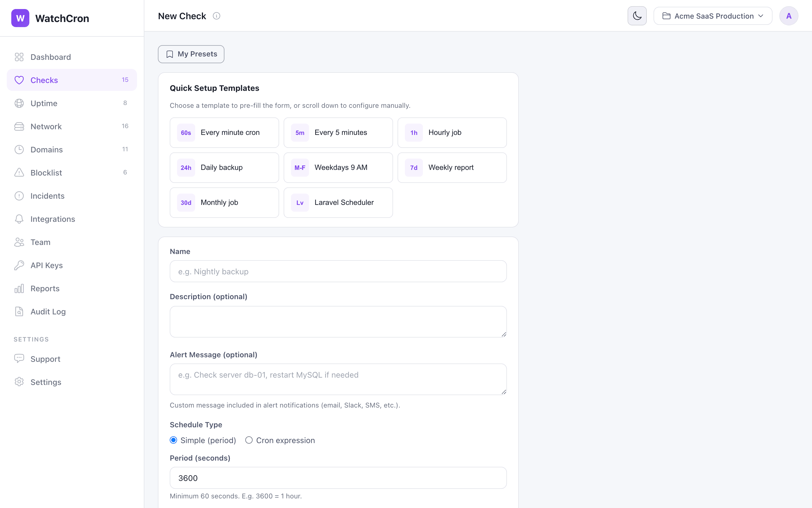Toggle dark mode with the moon icon
The image size is (812, 508).
point(637,16)
